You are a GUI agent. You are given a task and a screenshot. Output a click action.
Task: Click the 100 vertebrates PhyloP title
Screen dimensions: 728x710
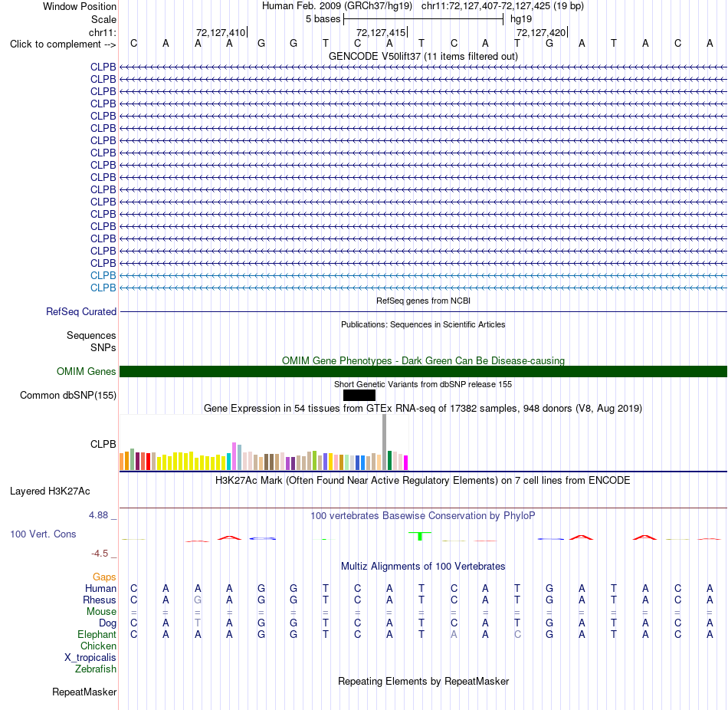423,516
